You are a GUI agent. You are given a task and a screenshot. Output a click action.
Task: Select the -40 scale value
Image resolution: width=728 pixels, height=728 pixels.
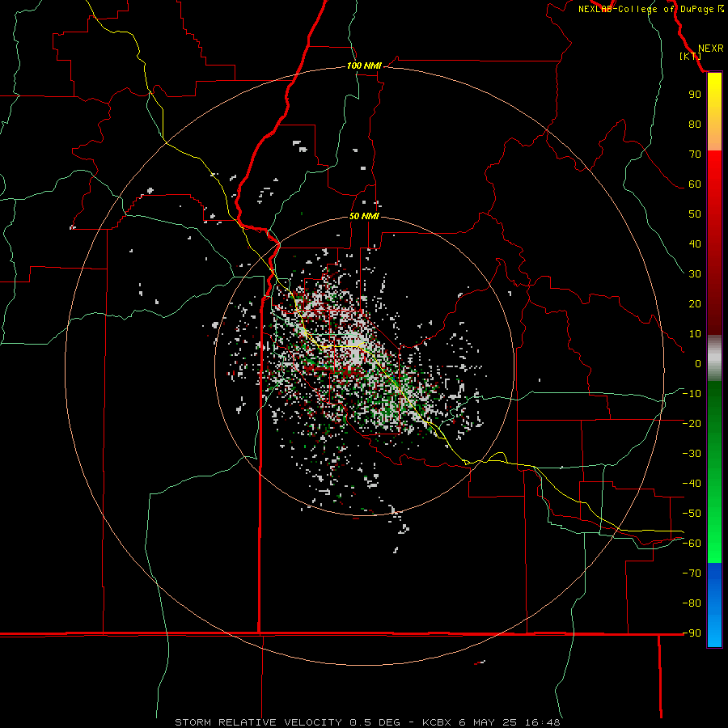point(692,484)
